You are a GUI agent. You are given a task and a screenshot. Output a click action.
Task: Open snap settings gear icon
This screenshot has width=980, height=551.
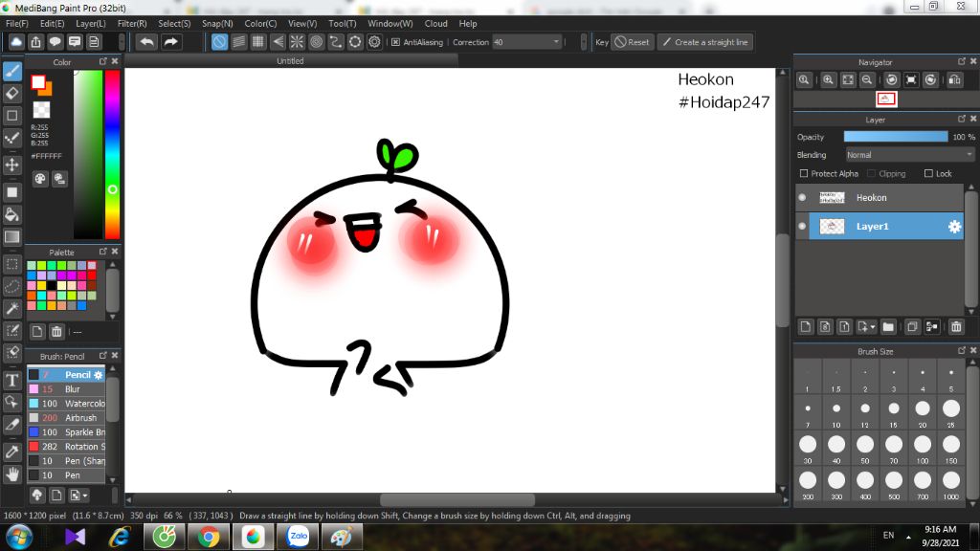pyautogui.click(x=374, y=42)
